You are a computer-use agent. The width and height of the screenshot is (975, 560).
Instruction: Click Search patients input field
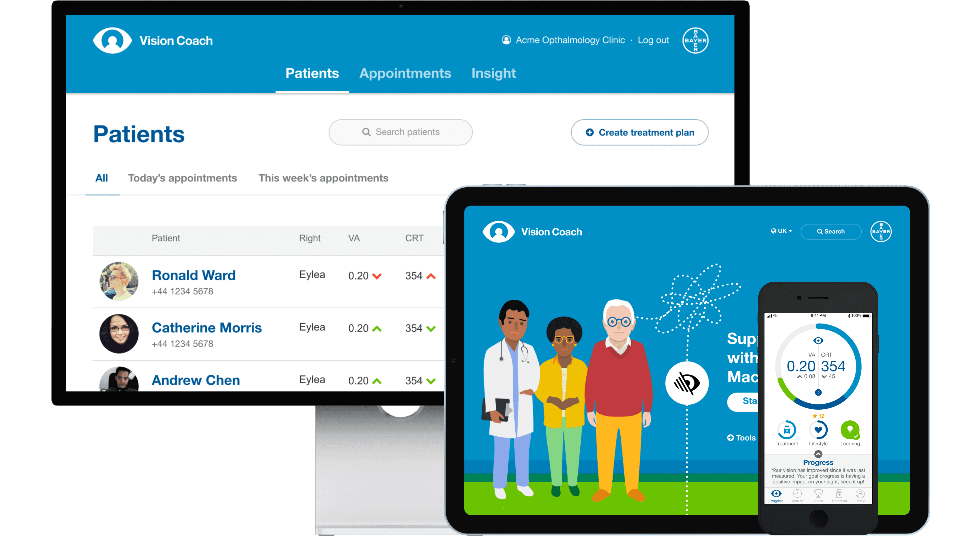coord(399,131)
